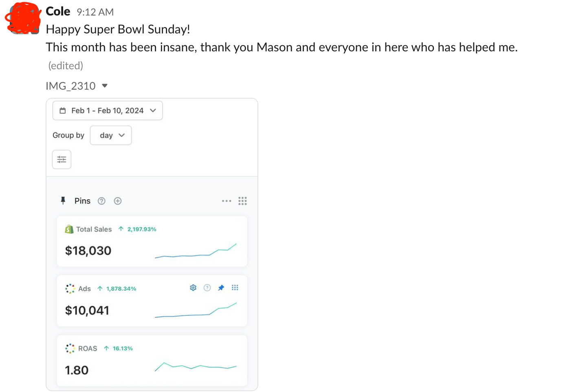Click the 9:12 AM message timestamp
This screenshot has width=572, height=392.
pos(95,12)
